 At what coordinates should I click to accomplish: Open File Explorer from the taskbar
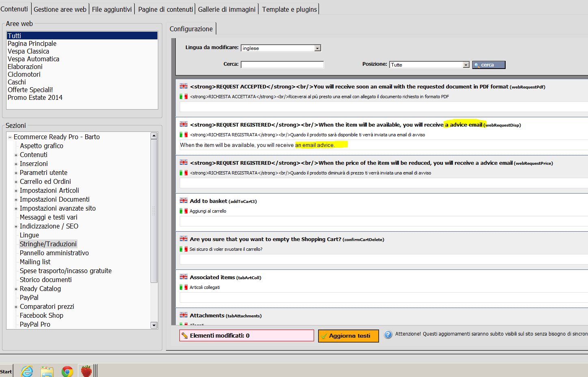pyautogui.click(x=47, y=371)
